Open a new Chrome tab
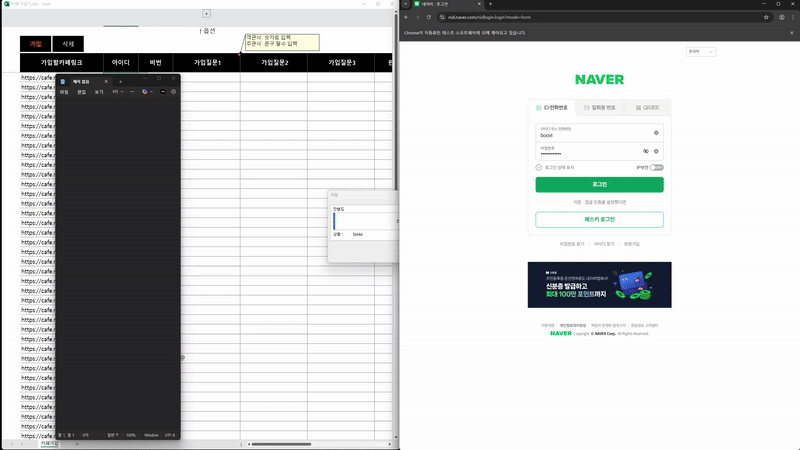This screenshot has width=800, height=450. (x=490, y=4)
